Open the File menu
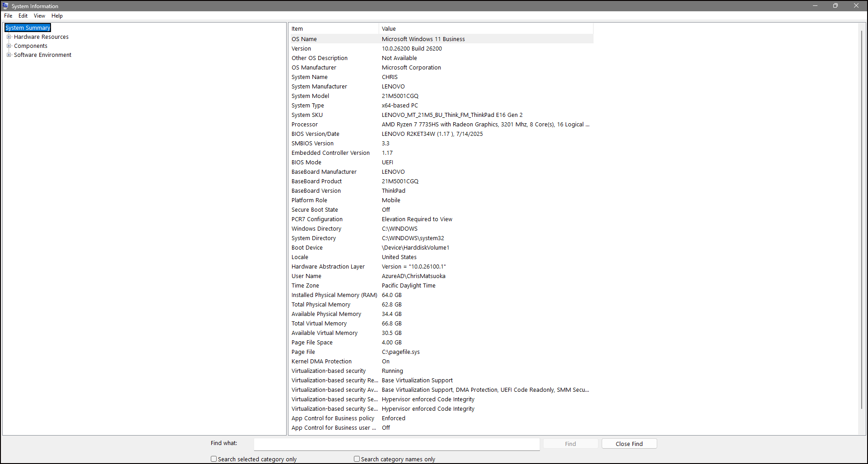The image size is (868, 464). pos(8,16)
